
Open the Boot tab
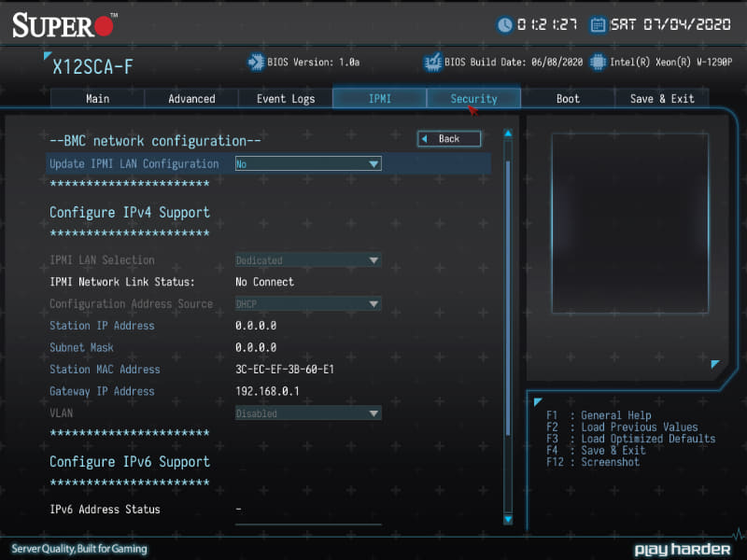567,98
